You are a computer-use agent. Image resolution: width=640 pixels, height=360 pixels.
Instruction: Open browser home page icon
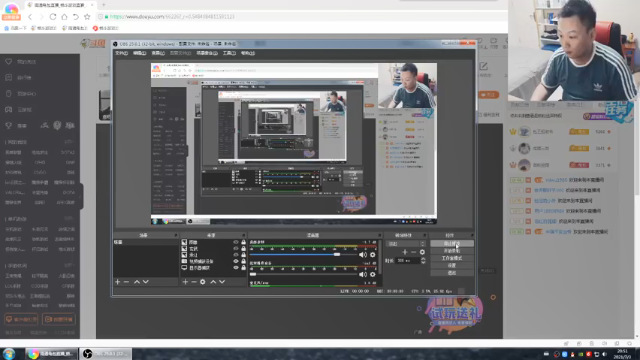(x=64, y=17)
